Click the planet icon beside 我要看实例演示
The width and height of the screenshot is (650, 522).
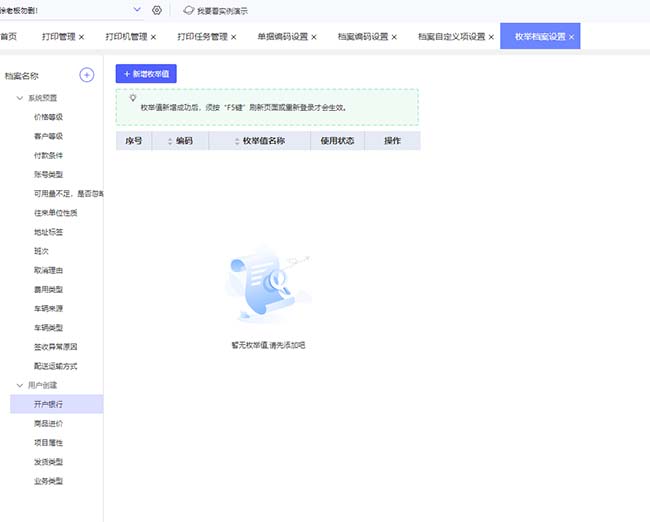(188, 10)
